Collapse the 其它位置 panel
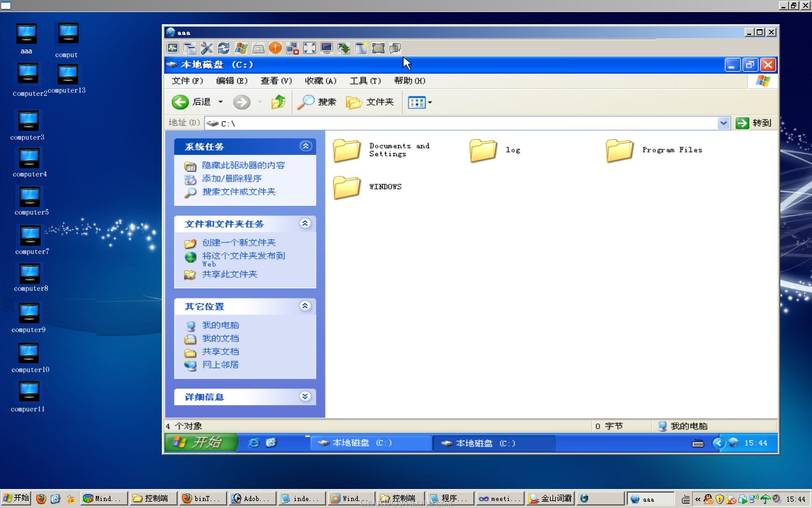Screen dimensions: 812x508 click(305, 306)
